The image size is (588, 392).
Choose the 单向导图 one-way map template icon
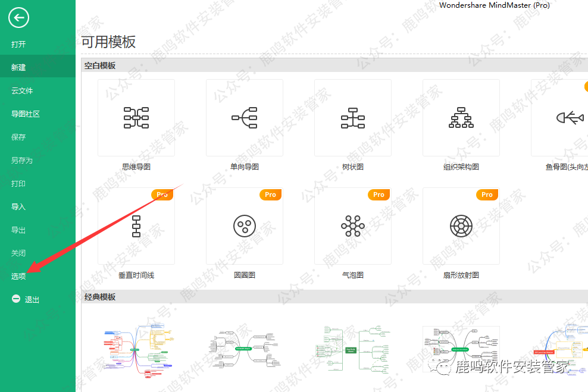coord(244,118)
